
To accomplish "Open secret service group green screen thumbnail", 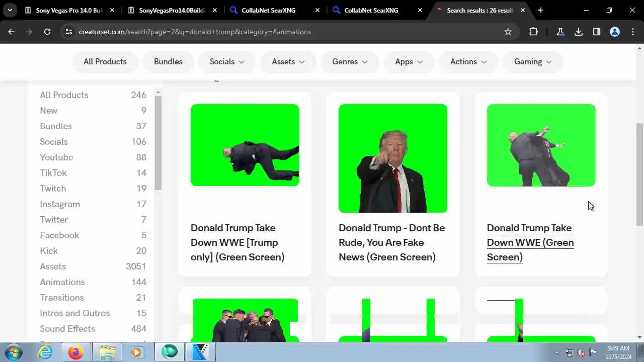I will 245,320.
